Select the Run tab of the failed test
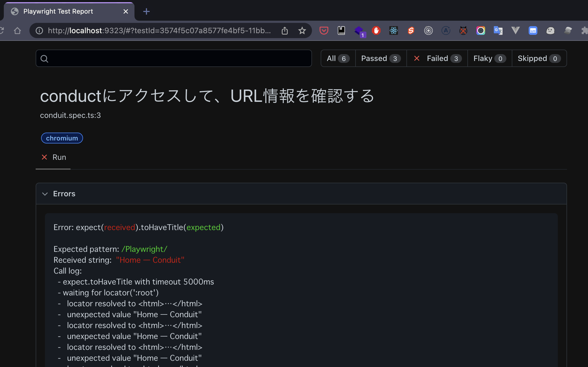Screen dimensions: 588x367 click(x=53, y=157)
